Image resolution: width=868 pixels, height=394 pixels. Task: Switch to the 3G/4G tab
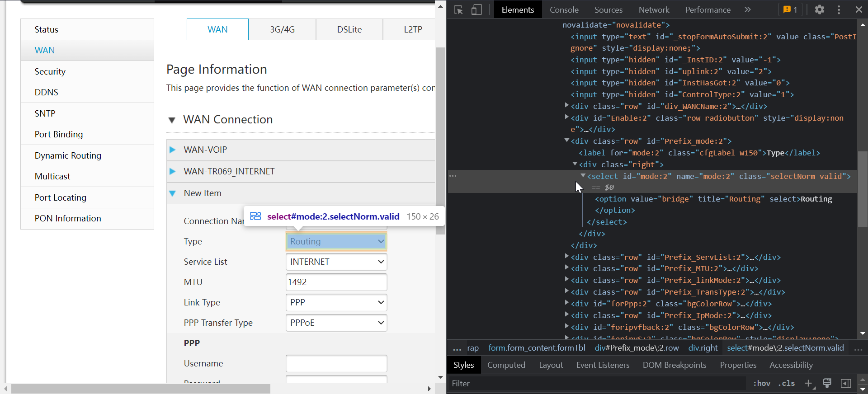coord(282,29)
